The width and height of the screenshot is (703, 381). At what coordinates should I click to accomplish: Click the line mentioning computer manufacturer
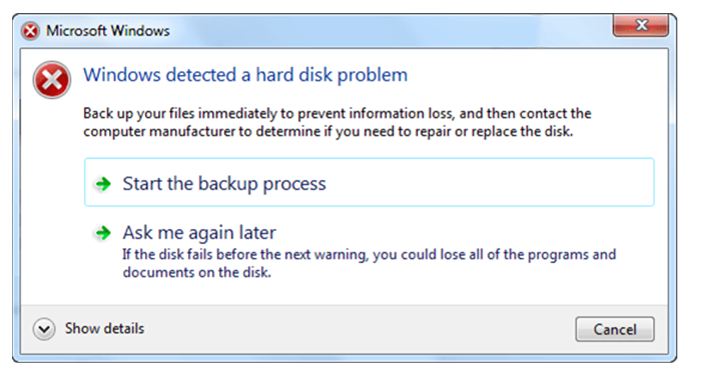point(328,132)
